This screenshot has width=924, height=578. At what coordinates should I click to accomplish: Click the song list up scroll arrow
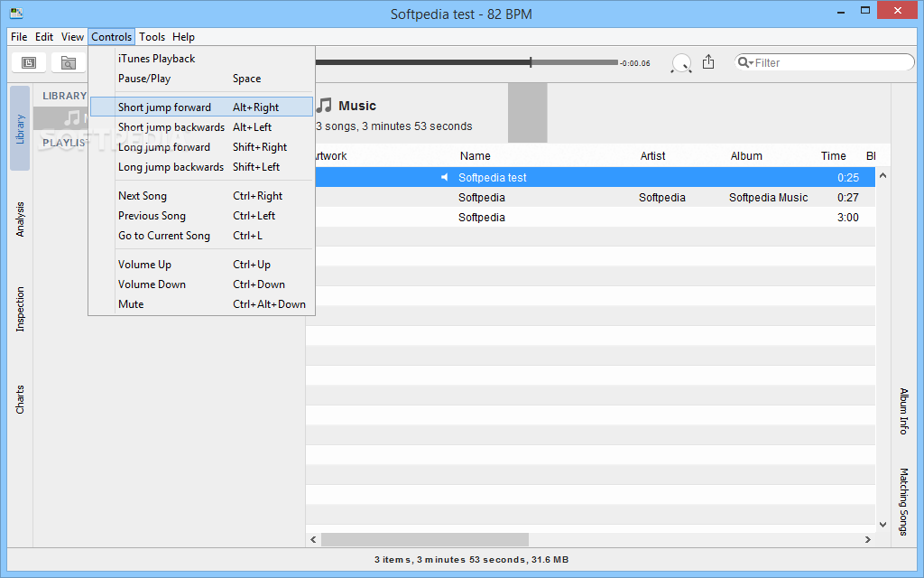pos(882,175)
